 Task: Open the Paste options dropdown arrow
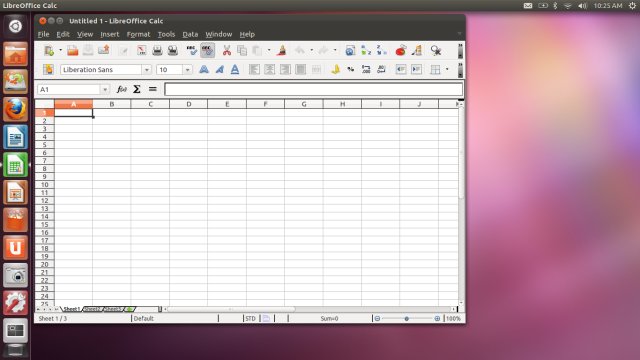click(x=269, y=50)
